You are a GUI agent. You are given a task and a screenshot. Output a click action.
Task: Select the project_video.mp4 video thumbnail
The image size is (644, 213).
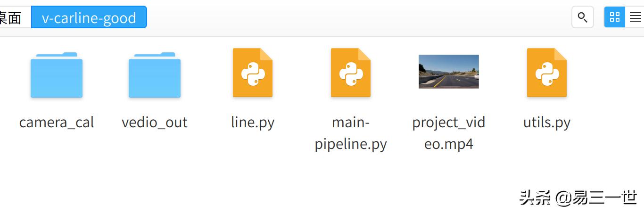[449, 72]
